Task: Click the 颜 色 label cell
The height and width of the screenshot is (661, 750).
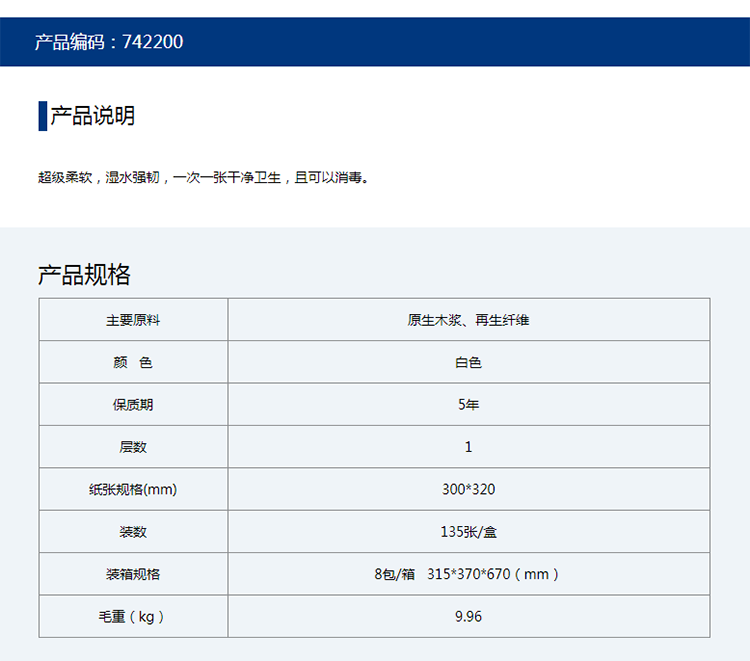Action: click(x=133, y=362)
